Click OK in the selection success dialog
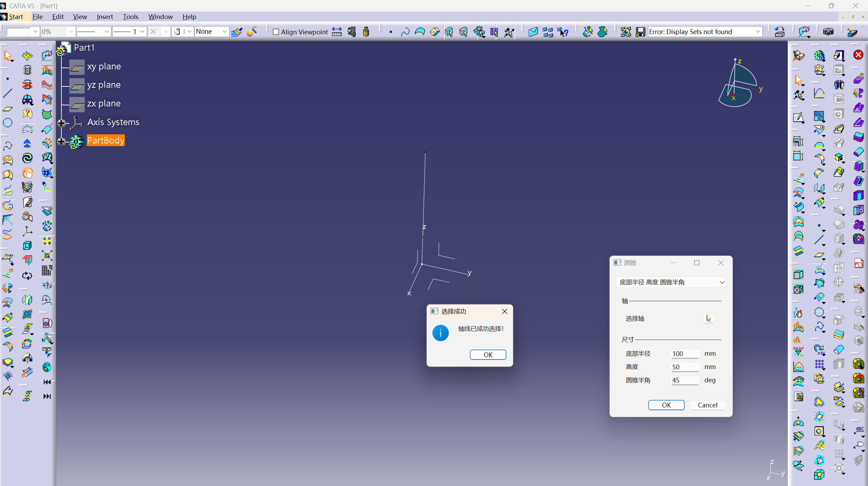 tap(488, 354)
